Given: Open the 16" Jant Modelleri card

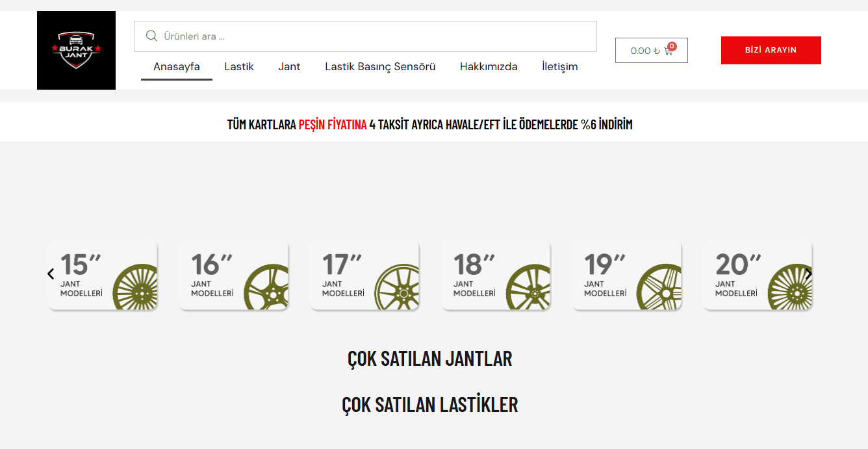Looking at the screenshot, I should click(233, 275).
